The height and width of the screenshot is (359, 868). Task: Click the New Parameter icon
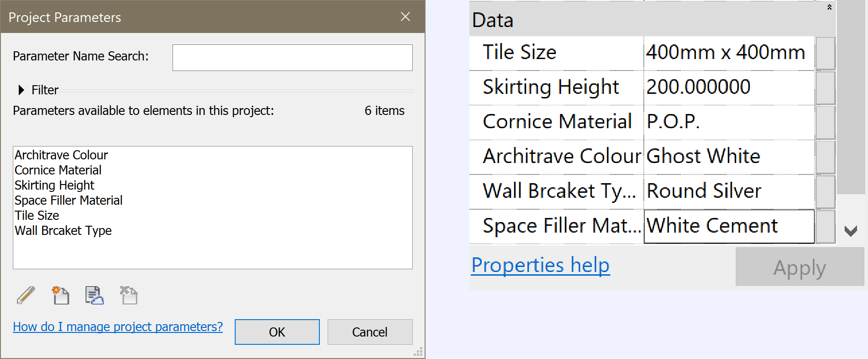point(60,295)
